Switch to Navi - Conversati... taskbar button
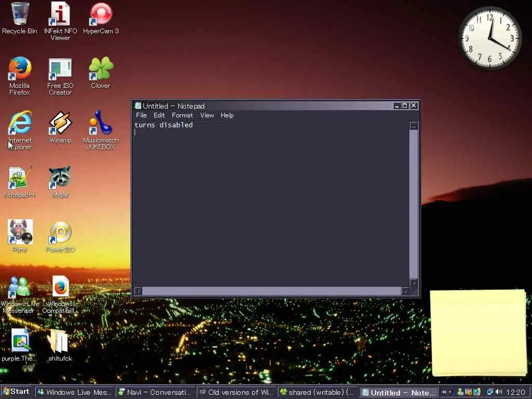 [x=155, y=392]
